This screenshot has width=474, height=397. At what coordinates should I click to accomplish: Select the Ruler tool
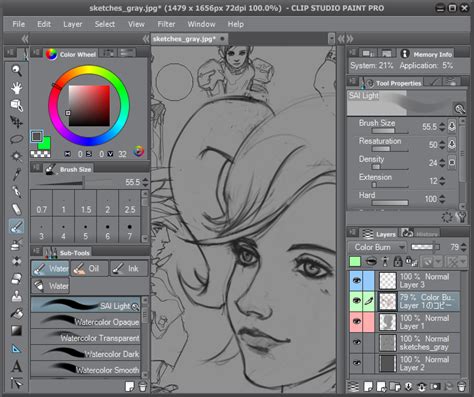tap(16, 349)
